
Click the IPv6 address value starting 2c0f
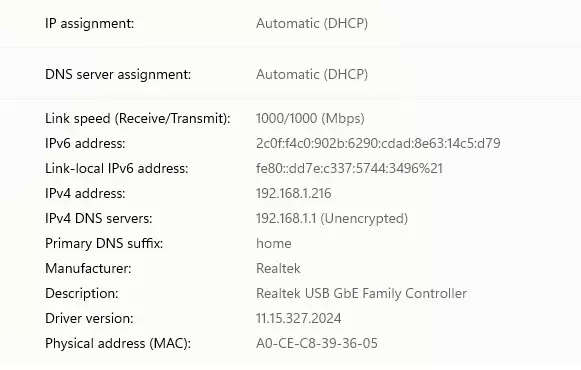click(378, 143)
